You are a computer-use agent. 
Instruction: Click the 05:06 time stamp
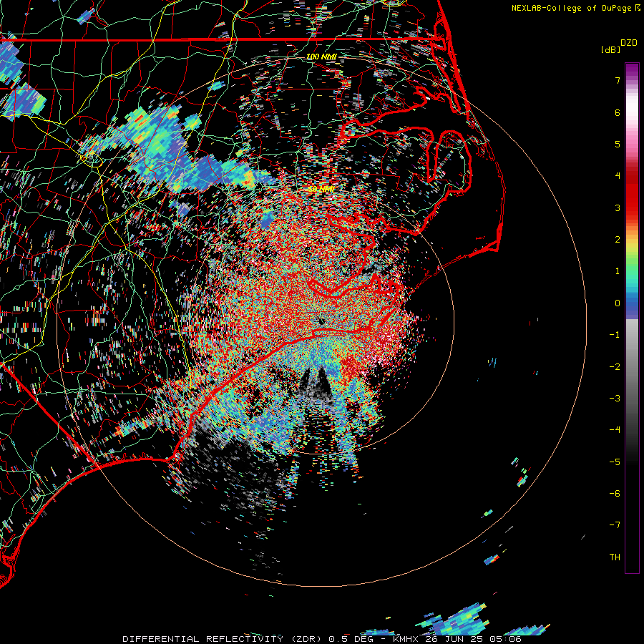(x=507, y=639)
